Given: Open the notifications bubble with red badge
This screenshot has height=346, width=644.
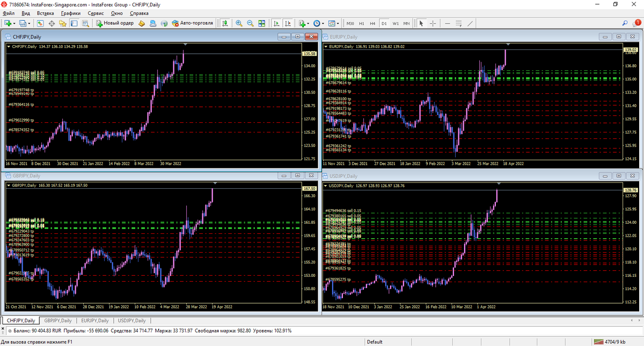Looking at the screenshot, I should 637,23.
